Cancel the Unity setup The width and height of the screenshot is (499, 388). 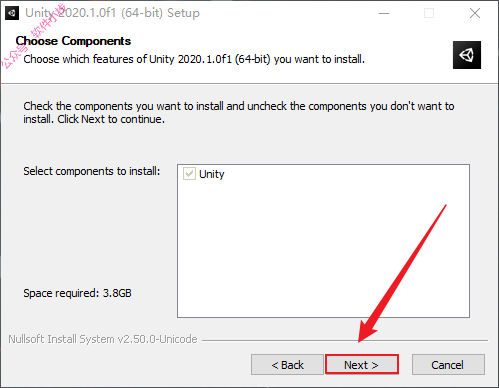448,365
